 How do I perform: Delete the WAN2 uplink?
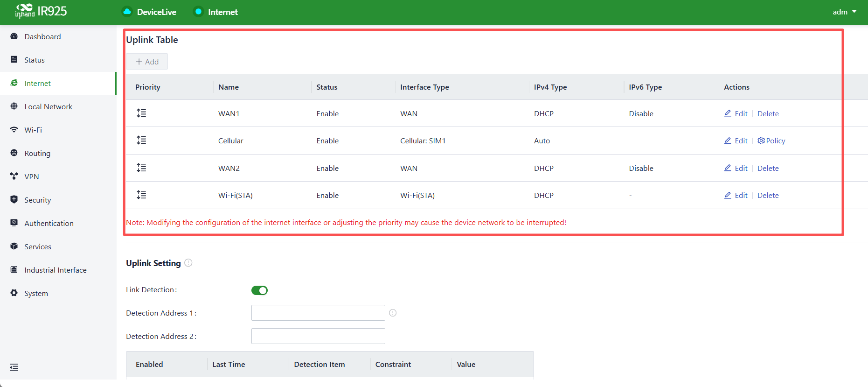coord(768,168)
